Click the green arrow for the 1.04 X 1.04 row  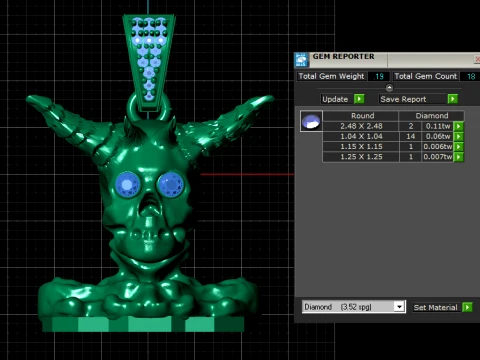click(x=459, y=137)
